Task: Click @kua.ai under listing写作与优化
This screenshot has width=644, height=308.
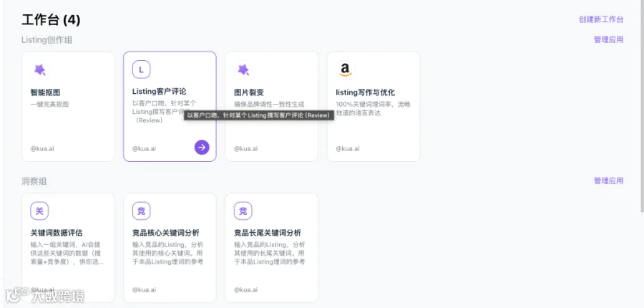Action: [348, 148]
